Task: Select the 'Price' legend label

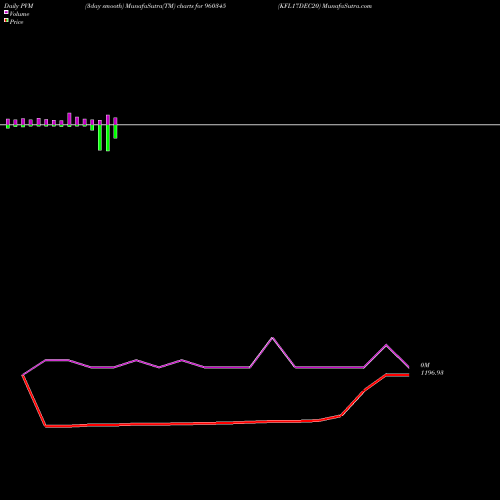Action: [x=16, y=22]
